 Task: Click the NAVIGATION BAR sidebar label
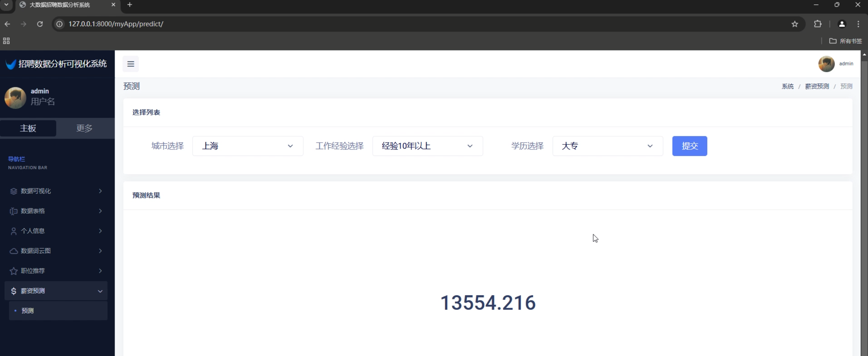(27, 168)
